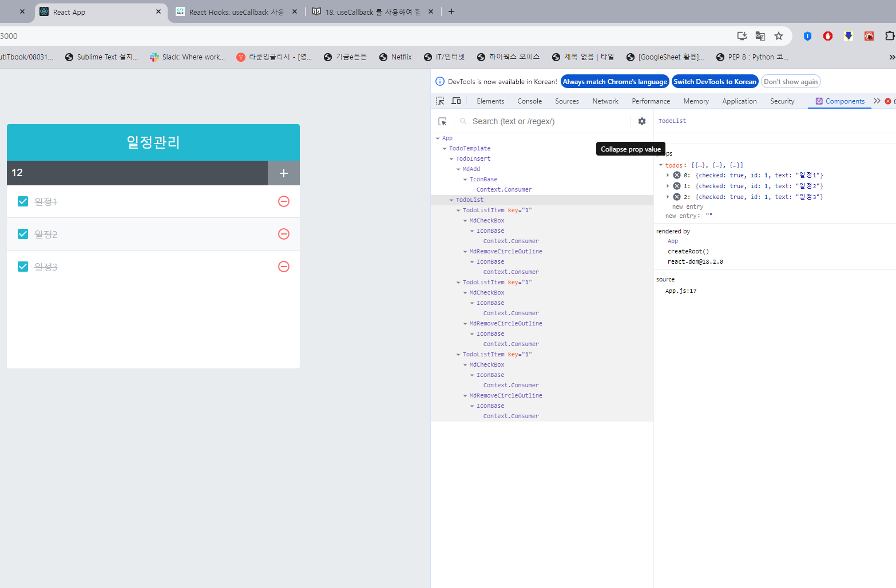Switch to the React Hooks useCallback tab
896x588 pixels.
pyautogui.click(x=236, y=12)
